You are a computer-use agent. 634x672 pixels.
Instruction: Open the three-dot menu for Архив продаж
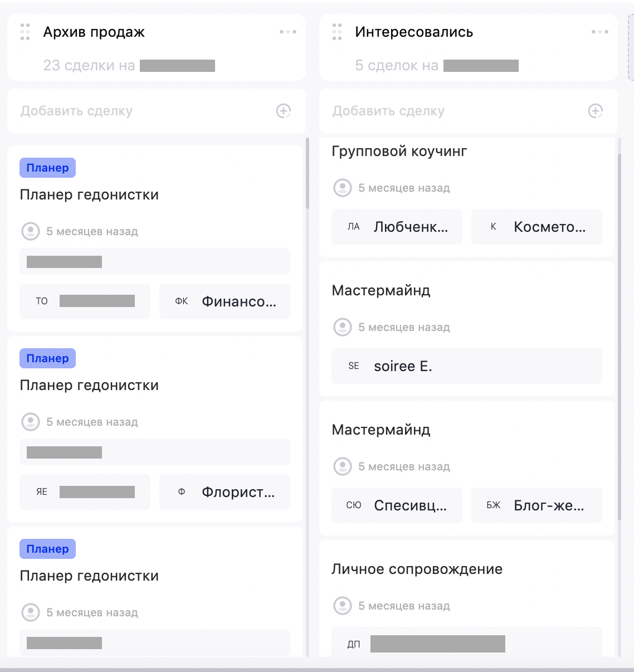[x=287, y=32]
